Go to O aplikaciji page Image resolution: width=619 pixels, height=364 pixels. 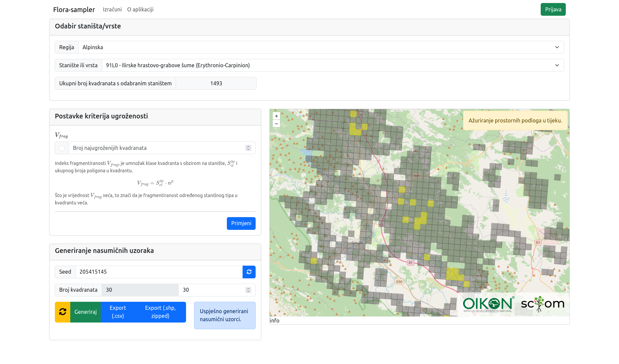click(140, 9)
